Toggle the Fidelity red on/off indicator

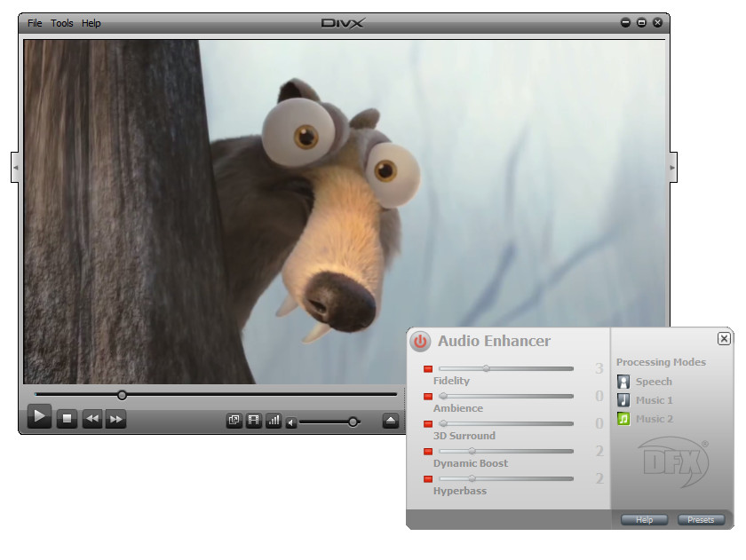[x=428, y=369]
